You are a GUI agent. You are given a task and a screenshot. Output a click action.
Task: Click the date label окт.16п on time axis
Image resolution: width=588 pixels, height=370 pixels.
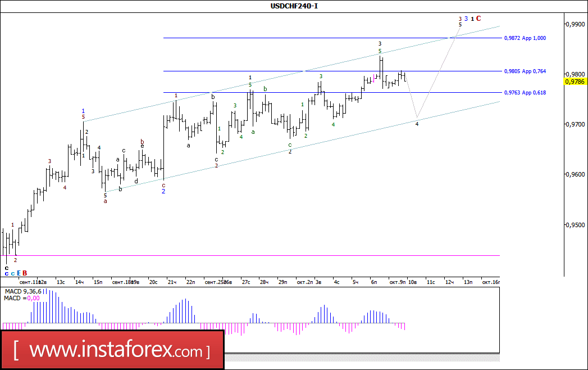pyautogui.click(x=490, y=282)
